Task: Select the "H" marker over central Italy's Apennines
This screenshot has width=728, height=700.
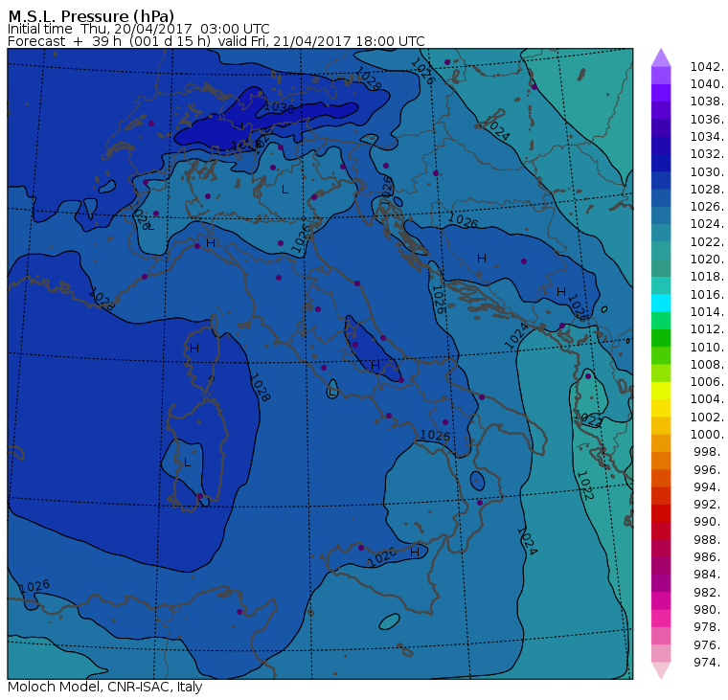Action: pos(375,366)
